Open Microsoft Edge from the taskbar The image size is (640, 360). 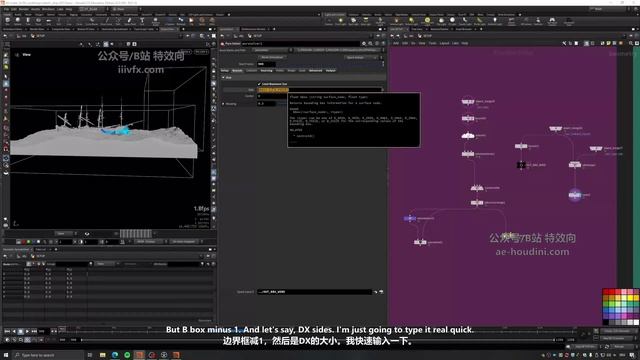[x=115, y=355]
